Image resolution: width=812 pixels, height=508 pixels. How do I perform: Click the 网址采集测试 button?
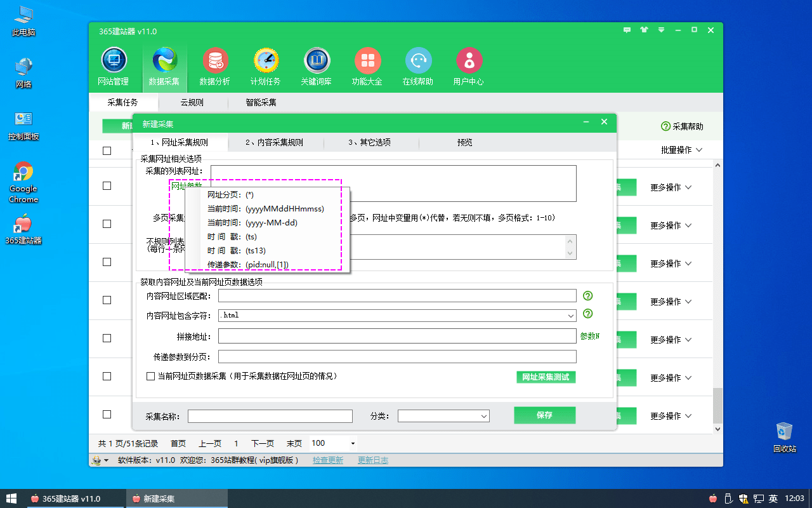point(546,377)
